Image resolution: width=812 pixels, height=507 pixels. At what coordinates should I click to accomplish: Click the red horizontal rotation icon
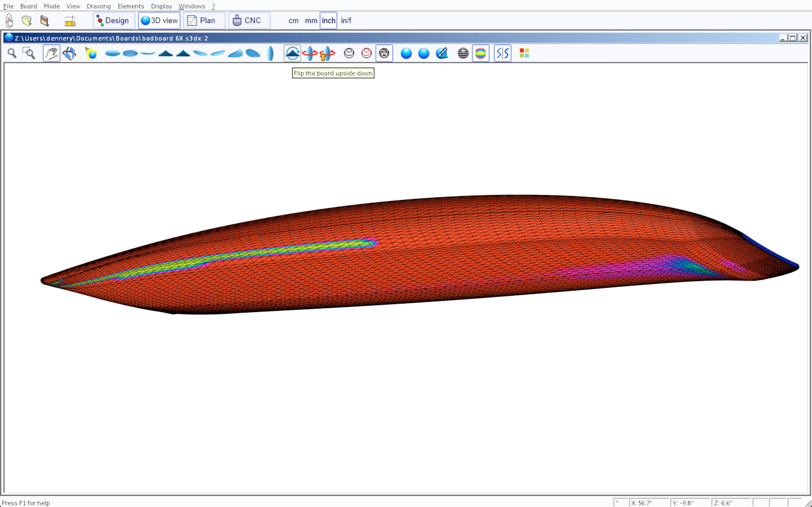309,53
